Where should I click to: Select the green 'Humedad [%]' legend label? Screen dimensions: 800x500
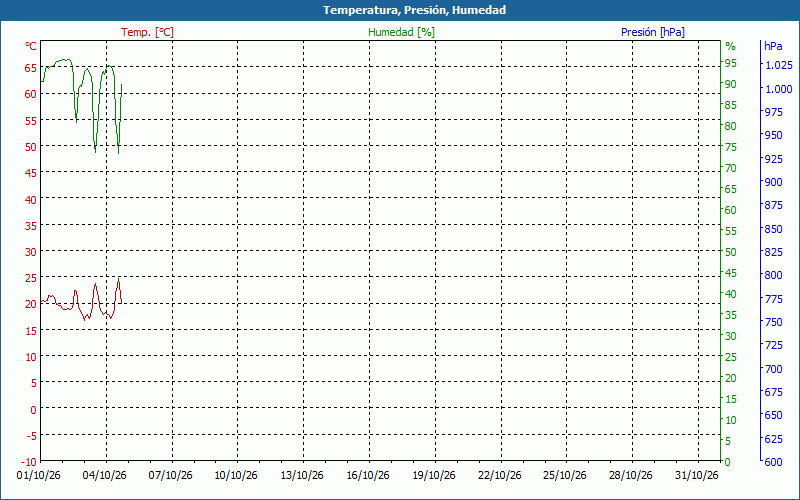tap(402, 32)
